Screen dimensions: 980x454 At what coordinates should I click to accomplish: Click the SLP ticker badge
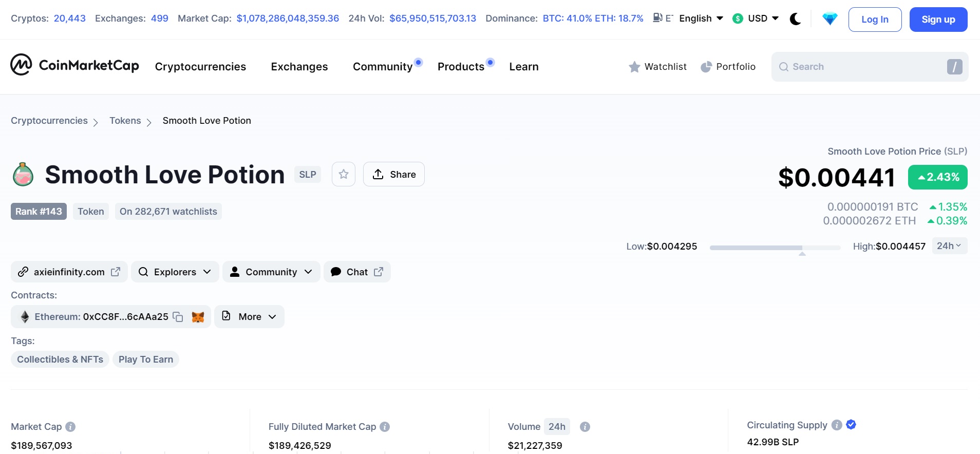pyautogui.click(x=308, y=175)
